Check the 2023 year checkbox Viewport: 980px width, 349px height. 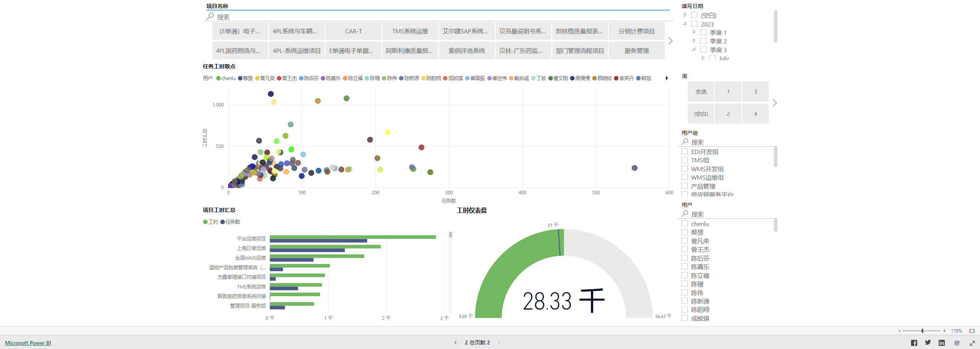click(x=694, y=24)
